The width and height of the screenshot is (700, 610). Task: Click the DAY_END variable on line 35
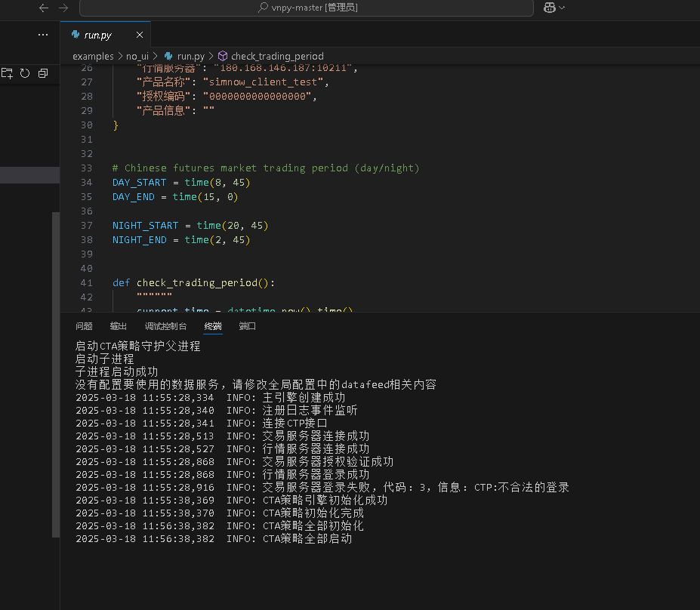tap(134, 197)
